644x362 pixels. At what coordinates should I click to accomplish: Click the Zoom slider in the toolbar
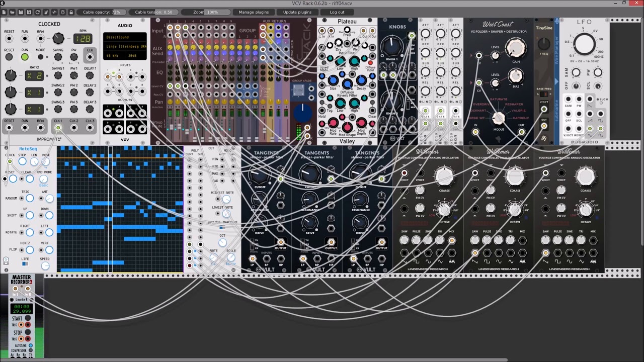click(205, 12)
